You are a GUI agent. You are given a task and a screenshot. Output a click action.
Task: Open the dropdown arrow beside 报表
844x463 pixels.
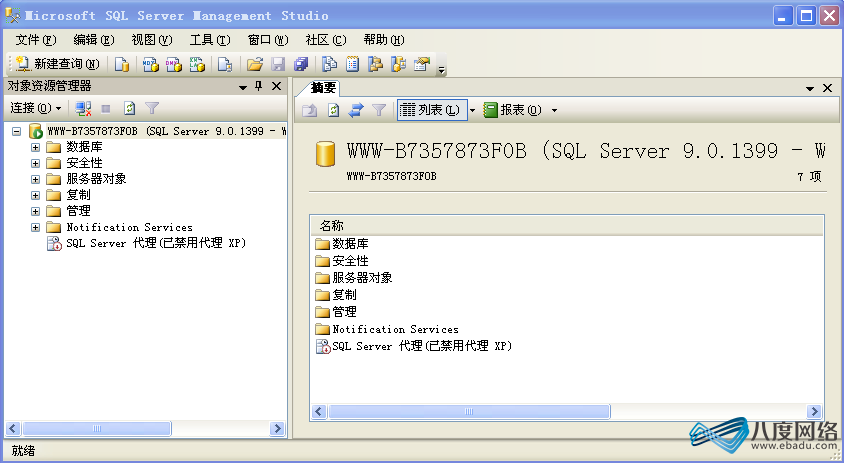point(554,110)
